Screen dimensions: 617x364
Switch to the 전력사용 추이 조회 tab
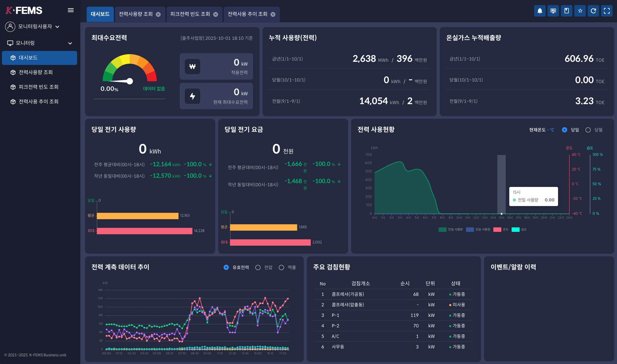247,14
